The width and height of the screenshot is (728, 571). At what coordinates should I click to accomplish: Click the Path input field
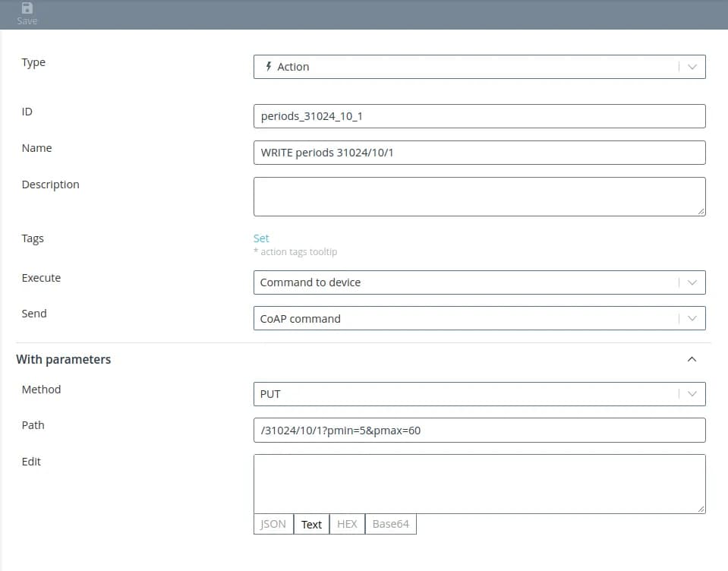coord(479,431)
